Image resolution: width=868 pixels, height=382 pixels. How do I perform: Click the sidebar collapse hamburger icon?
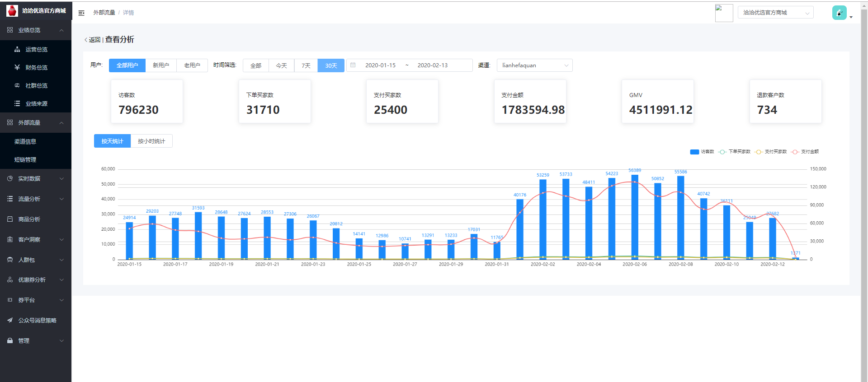[x=81, y=13]
